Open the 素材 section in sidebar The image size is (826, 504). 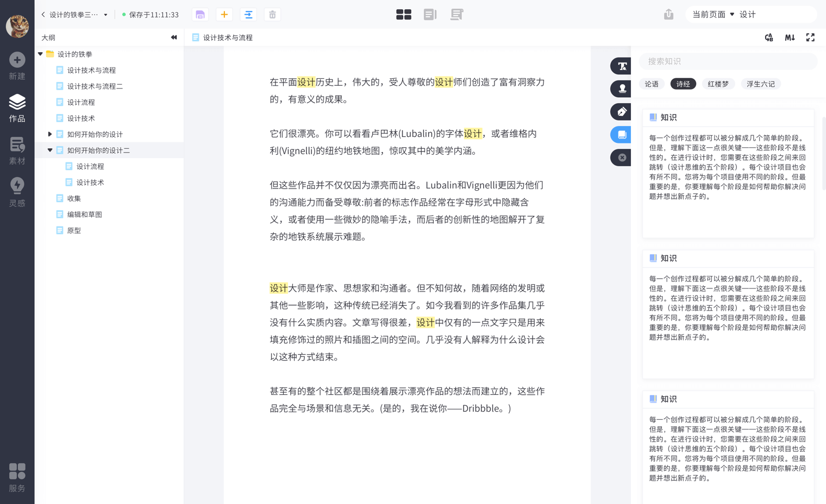coord(17,150)
